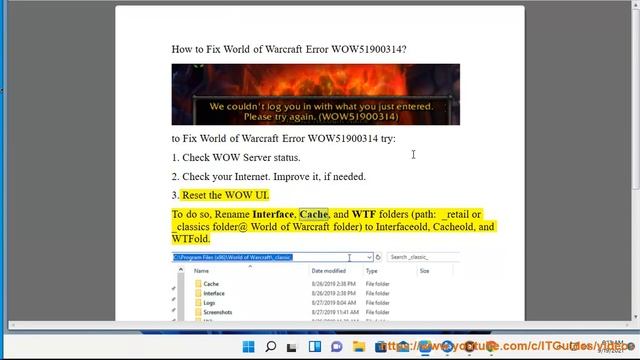Image resolution: width=640 pixels, height=360 pixels.
Task: Click the address path in the embedded Explorer screenshot
Action: 233,257
